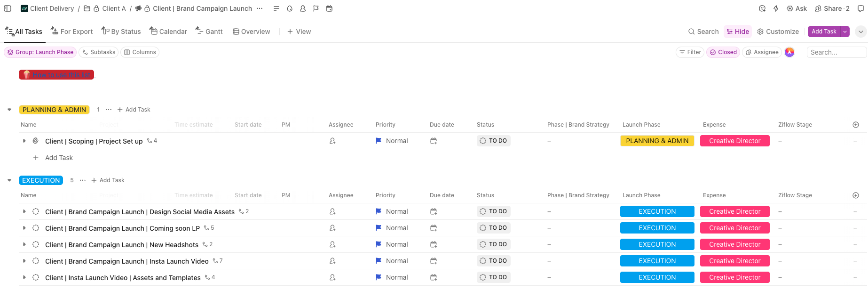Open the Calendar view tab
Image resolution: width=868 pixels, height=290 pixels.
(168, 32)
